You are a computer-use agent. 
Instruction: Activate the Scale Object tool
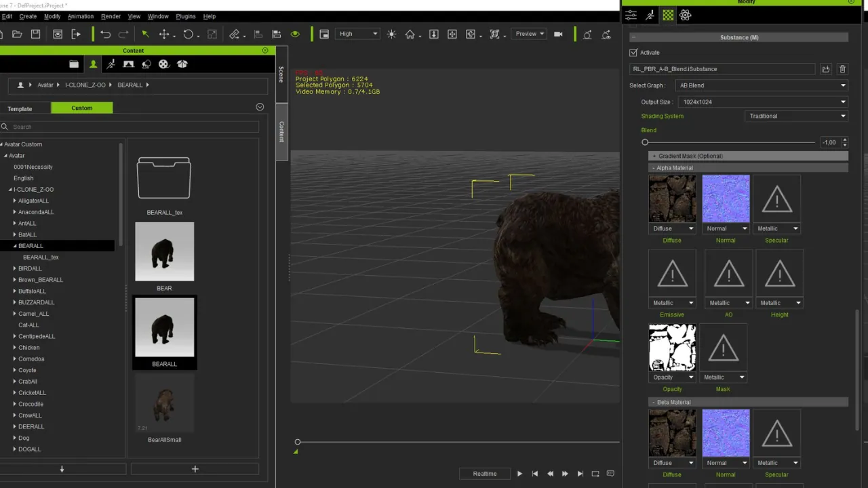click(212, 34)
